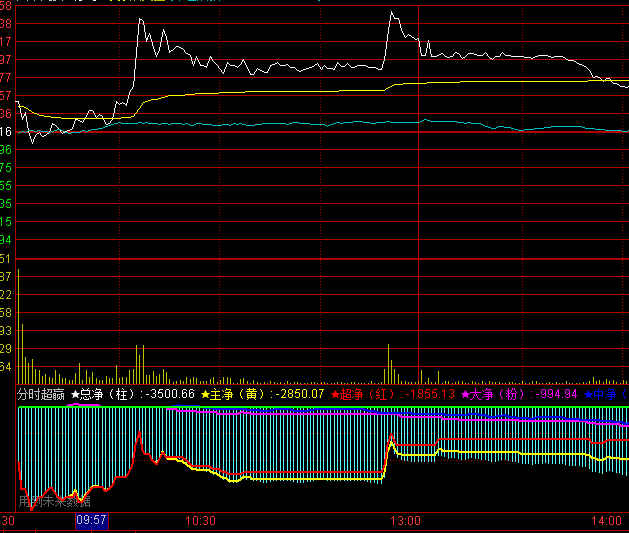Viewport: 629px width, 533px height.
Task: Click the -1855.13 超争 value readout
Action: tap(428, 395)
